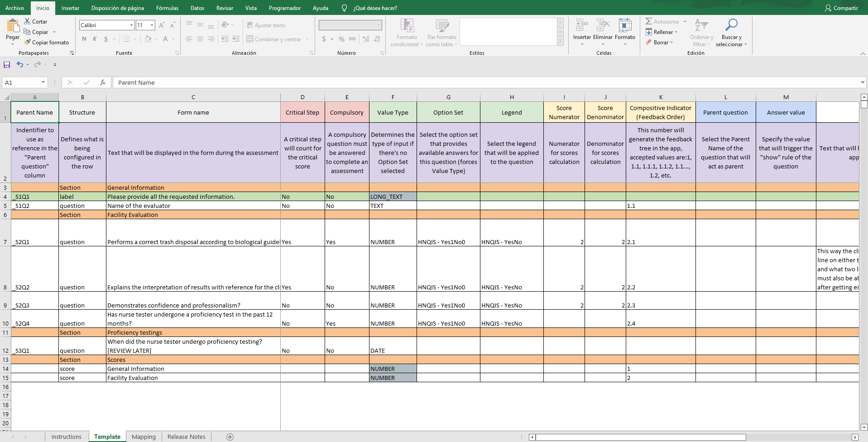Increase font size with large A icon

[162, 25]
